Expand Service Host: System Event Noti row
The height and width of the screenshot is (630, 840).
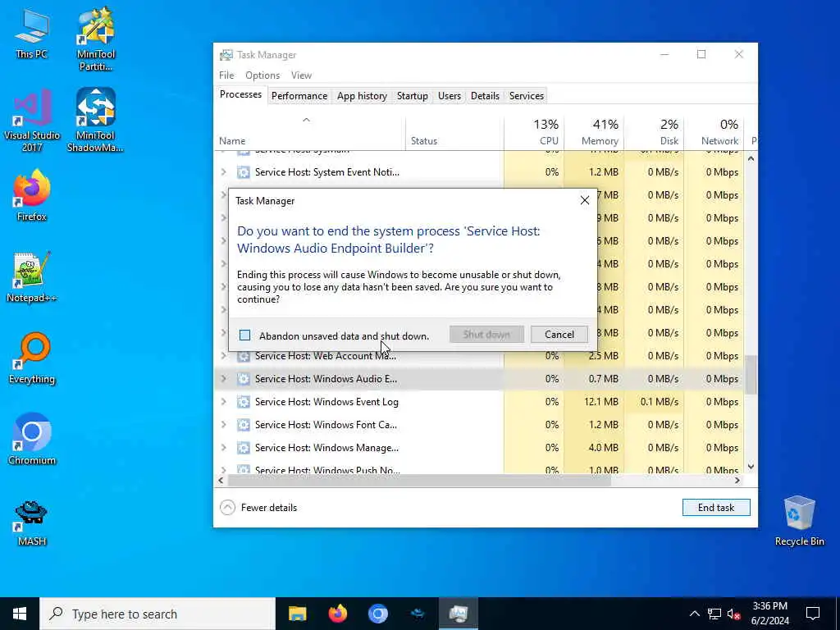point(224,172)
